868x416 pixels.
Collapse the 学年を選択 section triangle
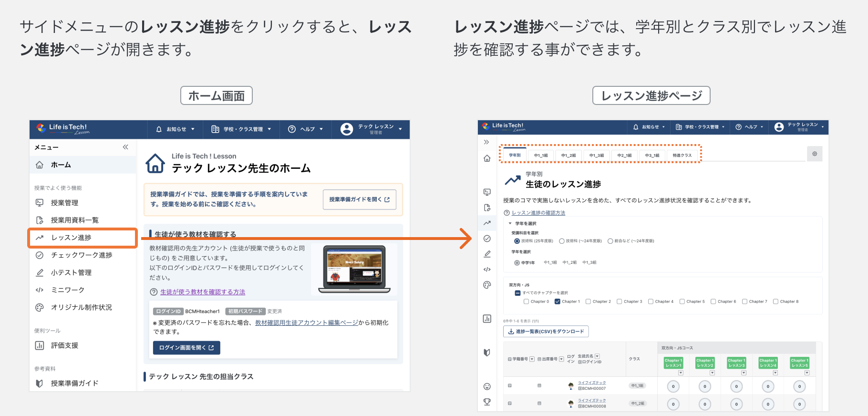(x=510, y=223)
